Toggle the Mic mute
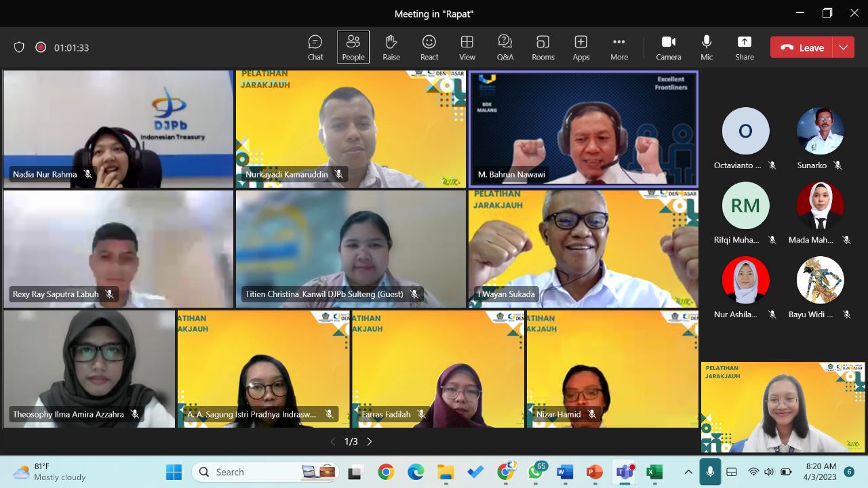The image size is (868, 488). tap(707, 47)
